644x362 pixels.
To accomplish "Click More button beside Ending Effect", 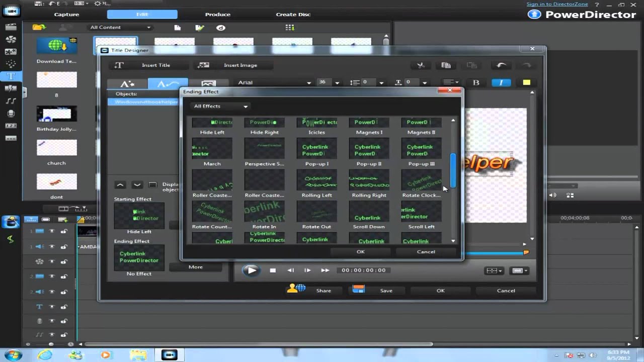I will tap(196, 267).
